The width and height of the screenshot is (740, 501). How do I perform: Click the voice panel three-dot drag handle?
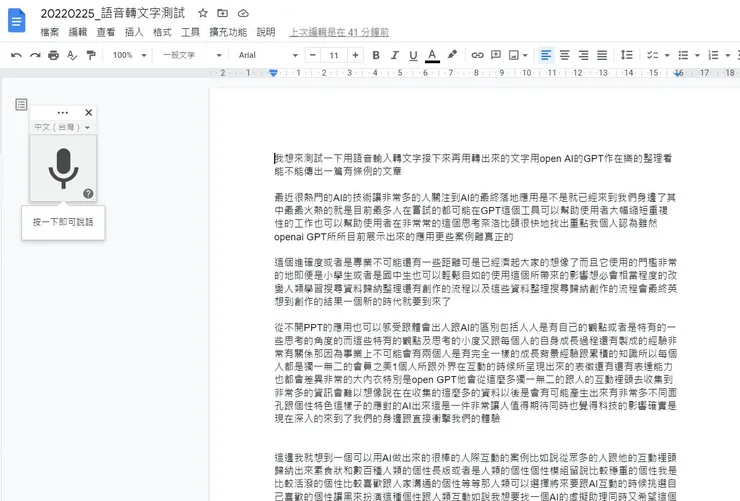[62, 112]
